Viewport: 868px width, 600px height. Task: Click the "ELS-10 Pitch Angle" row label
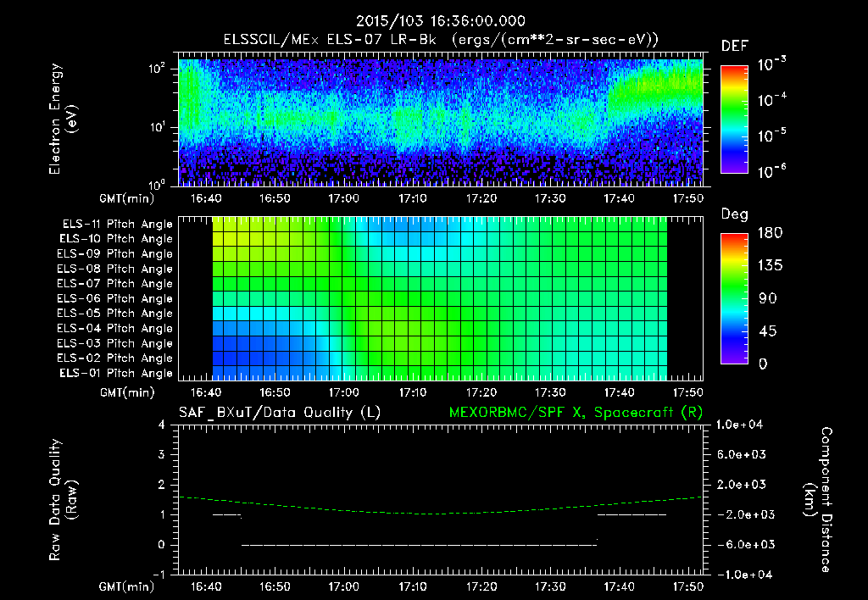pyautogui.click(x=115, y=239)
